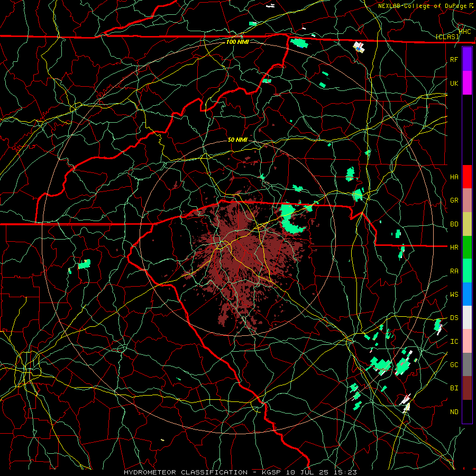Click the "DS" legend label
Viewport: 476px width, 476px height.
tap(454, 318)
